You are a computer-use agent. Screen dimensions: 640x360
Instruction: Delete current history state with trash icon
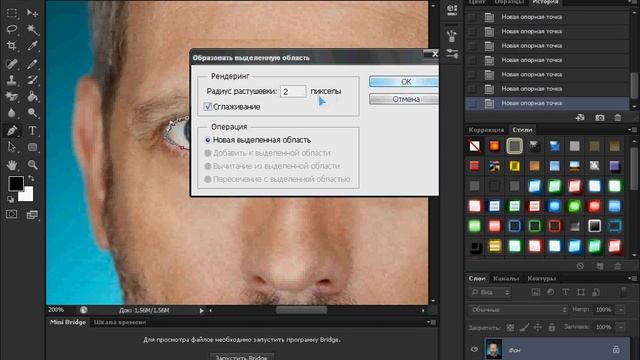pos(618,118)
